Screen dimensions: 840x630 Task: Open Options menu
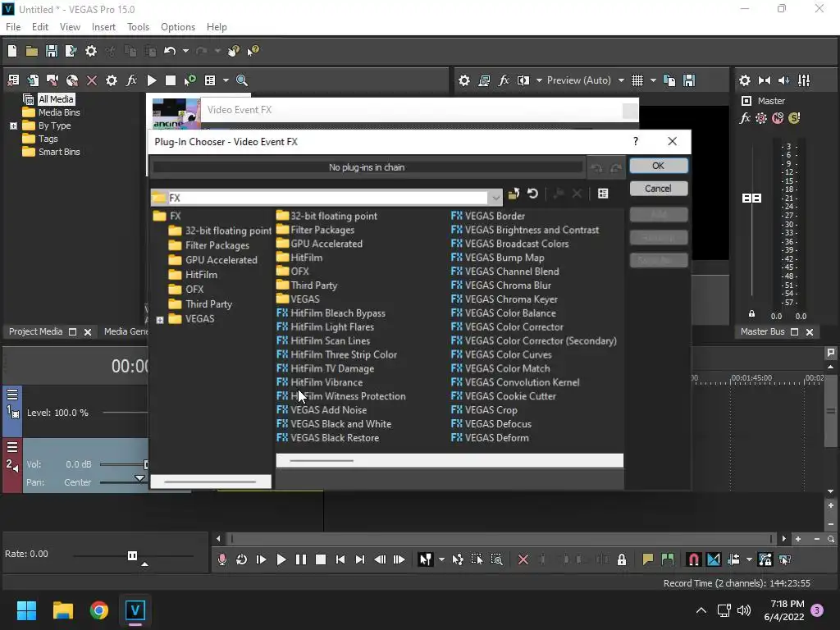click(x=178, y=27)
